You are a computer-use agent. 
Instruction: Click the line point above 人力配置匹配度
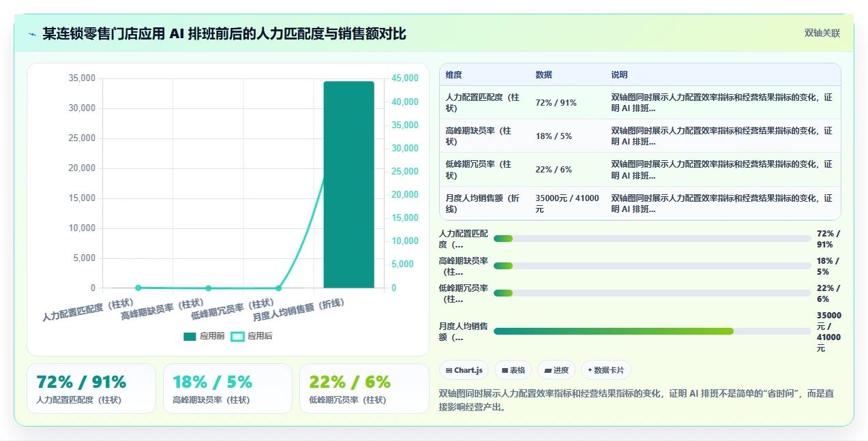138,288
